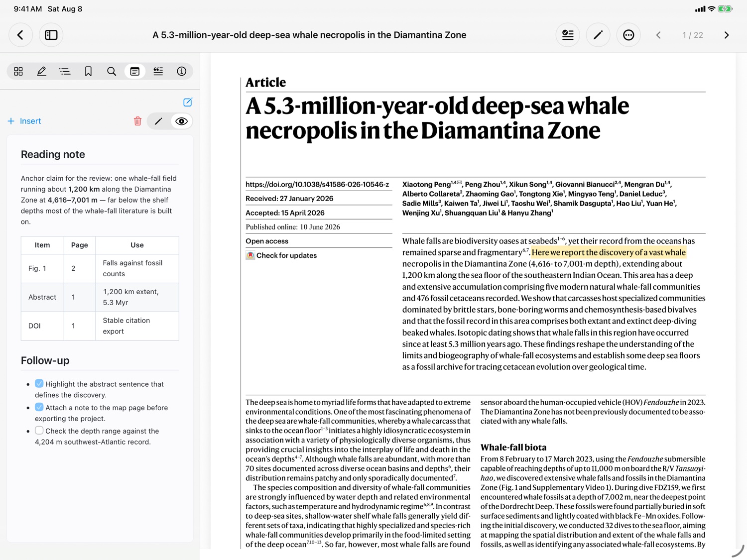
Task: Click the Check for updates badge
Action: [x=281, y=255]
